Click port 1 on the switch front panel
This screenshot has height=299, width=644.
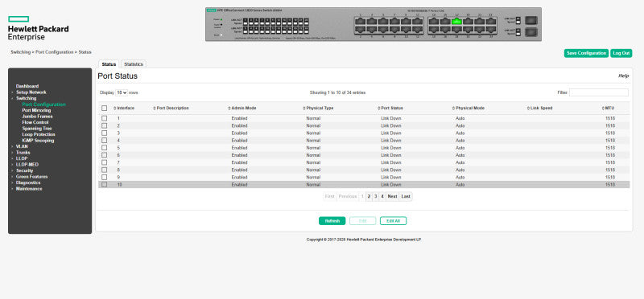[x=360, y=22]
